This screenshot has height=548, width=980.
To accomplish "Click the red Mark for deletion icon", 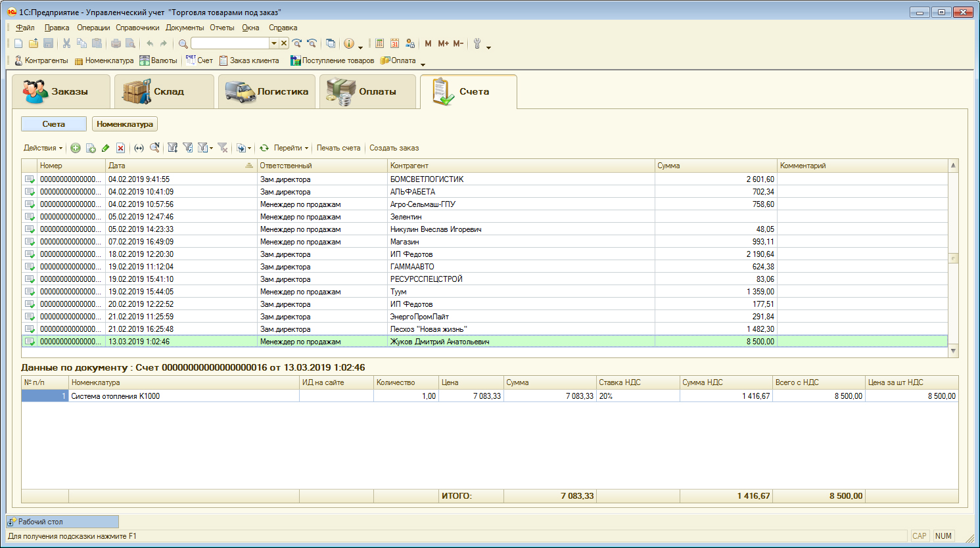I will (x=120, y=148).
